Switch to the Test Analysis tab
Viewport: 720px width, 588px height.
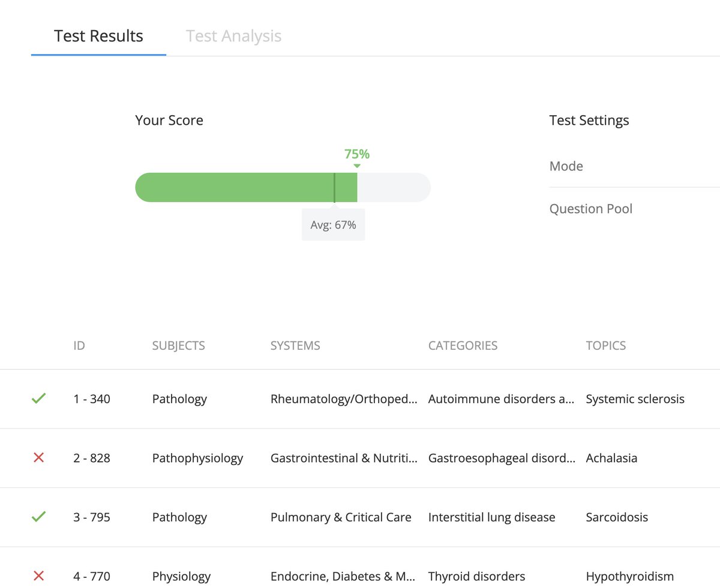[x=233, y=36]
